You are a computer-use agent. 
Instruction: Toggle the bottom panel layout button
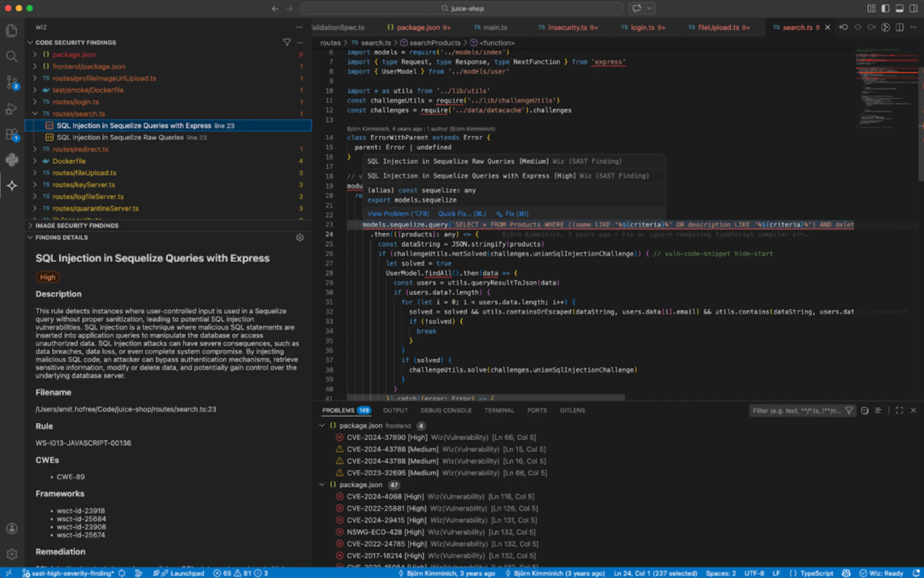point(899,8)
